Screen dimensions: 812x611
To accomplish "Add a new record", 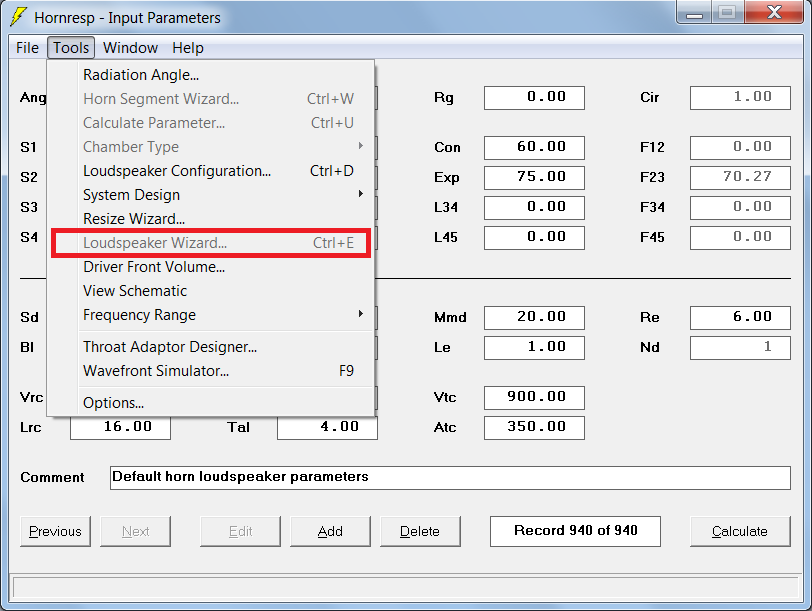I will 330,531.
